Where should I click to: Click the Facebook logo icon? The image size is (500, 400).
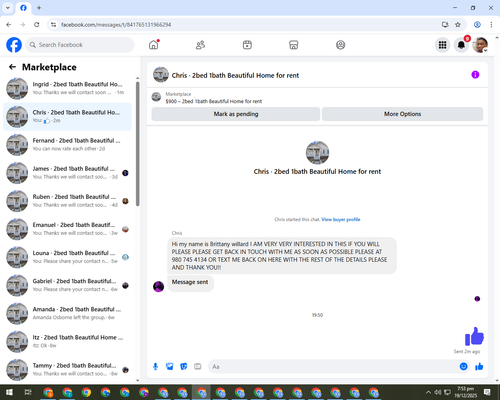14,45
